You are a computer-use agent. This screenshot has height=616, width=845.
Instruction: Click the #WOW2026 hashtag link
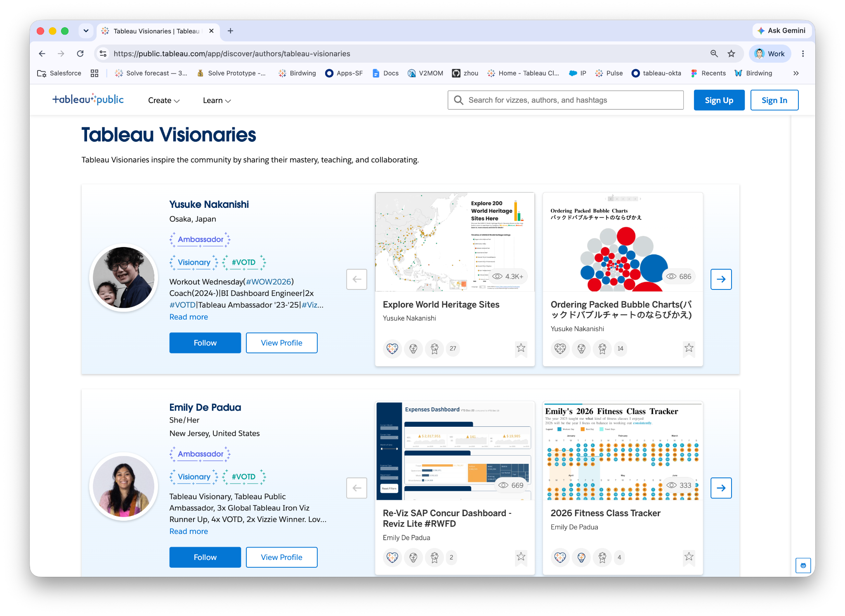pyautogui.click(x=269, y=282)
